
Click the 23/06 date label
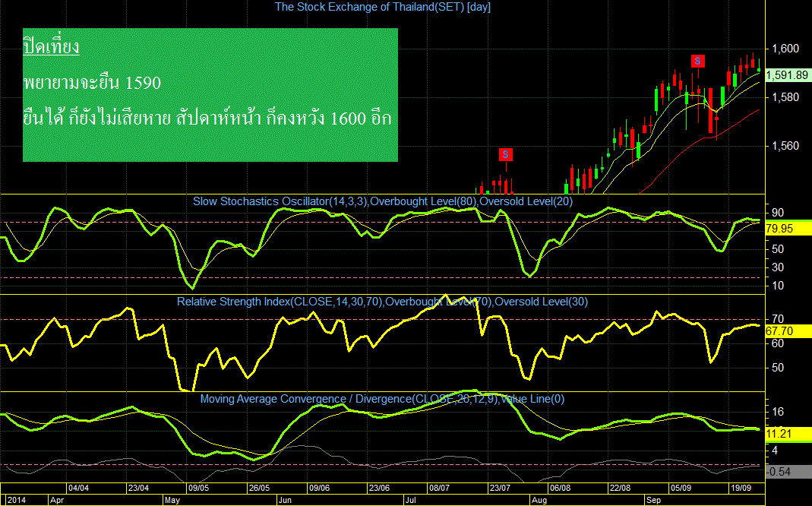(x=379, y=488)
